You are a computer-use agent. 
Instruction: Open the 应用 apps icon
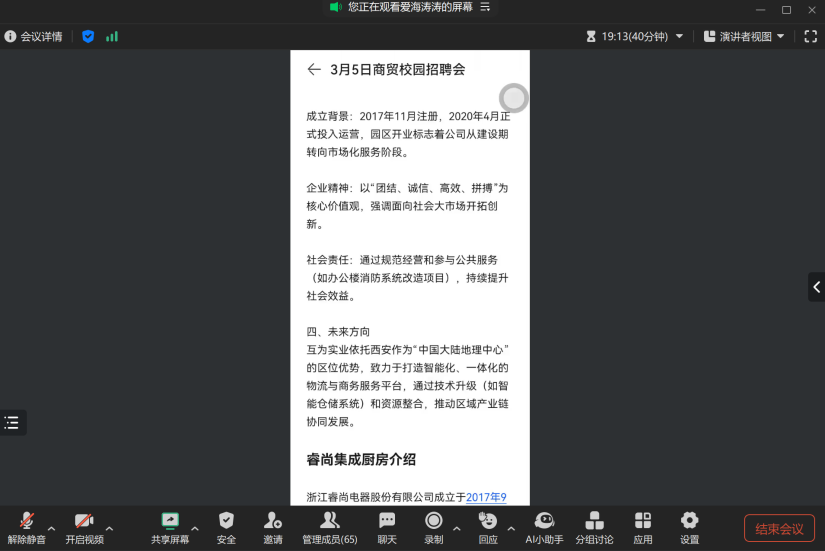pos(643,526)
